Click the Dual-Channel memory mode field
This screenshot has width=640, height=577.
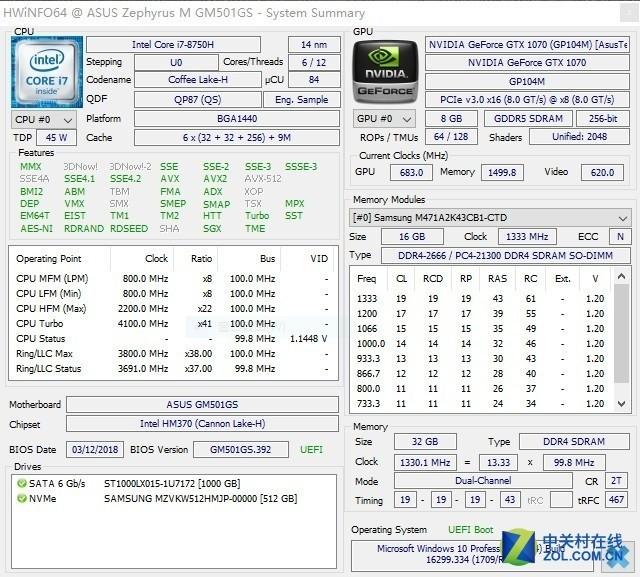pyautogui.click(x=483, y=481)
